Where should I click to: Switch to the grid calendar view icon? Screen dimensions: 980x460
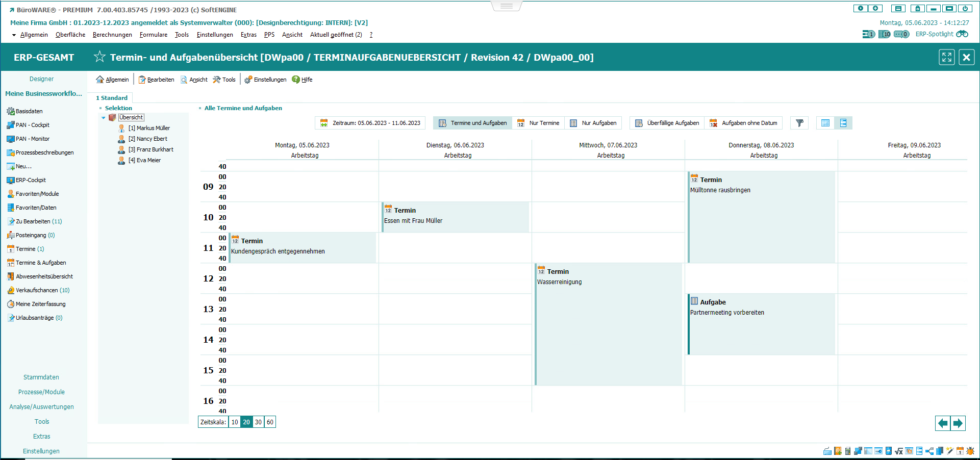coord(825,123)
